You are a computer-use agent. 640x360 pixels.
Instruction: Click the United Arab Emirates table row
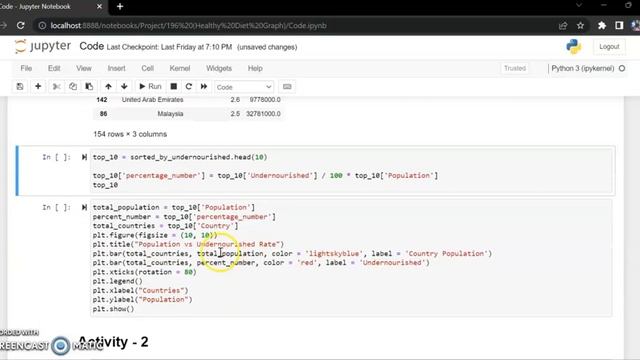pyautogui.click(x=187, y=100)
